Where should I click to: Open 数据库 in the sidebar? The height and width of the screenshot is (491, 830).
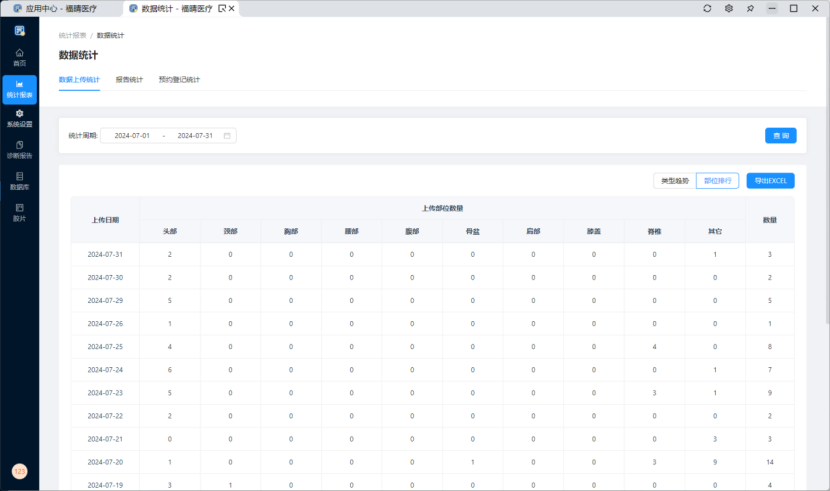pos(19,180)
